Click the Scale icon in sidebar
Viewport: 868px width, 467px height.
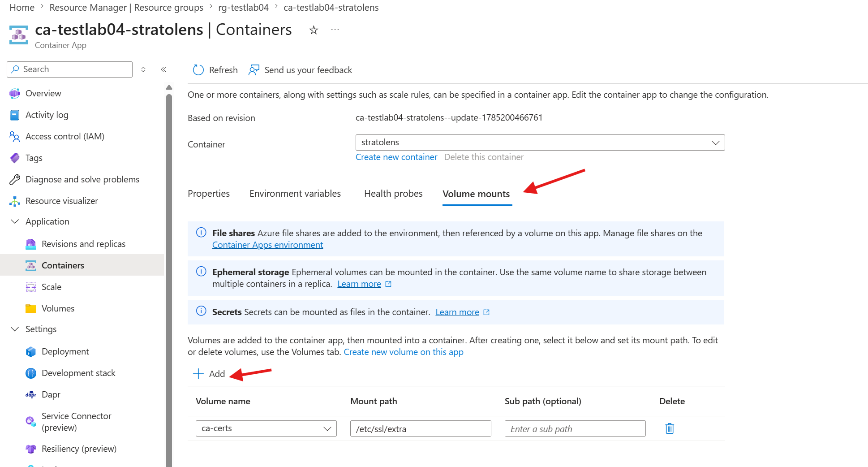[31, 287]
